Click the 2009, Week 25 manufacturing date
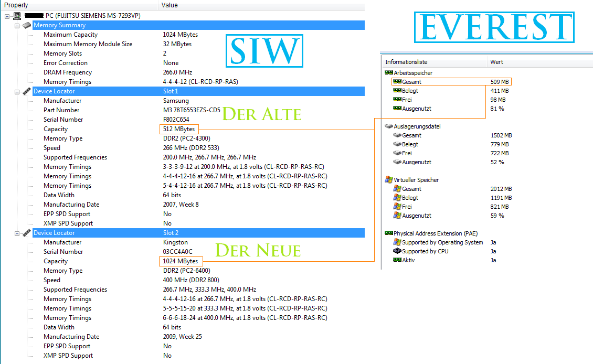Image resolution: width=593 pixels, height=364 pixels. [182, 337]
